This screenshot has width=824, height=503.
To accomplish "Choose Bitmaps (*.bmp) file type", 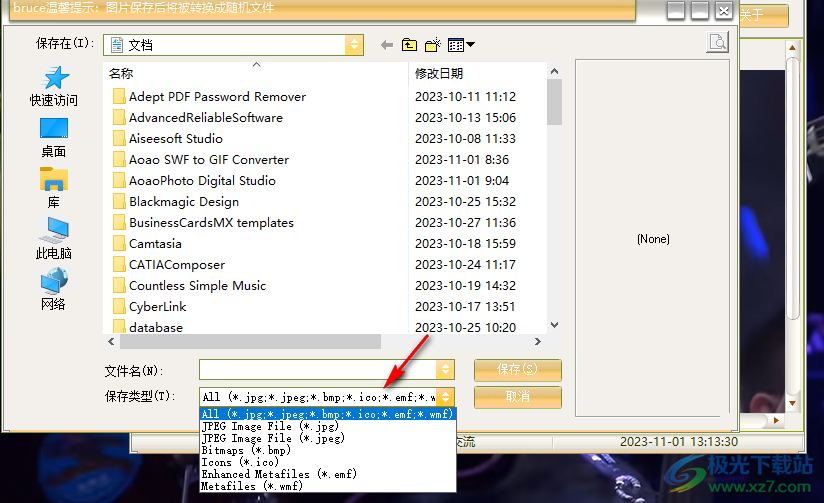I will coord(327,450).
